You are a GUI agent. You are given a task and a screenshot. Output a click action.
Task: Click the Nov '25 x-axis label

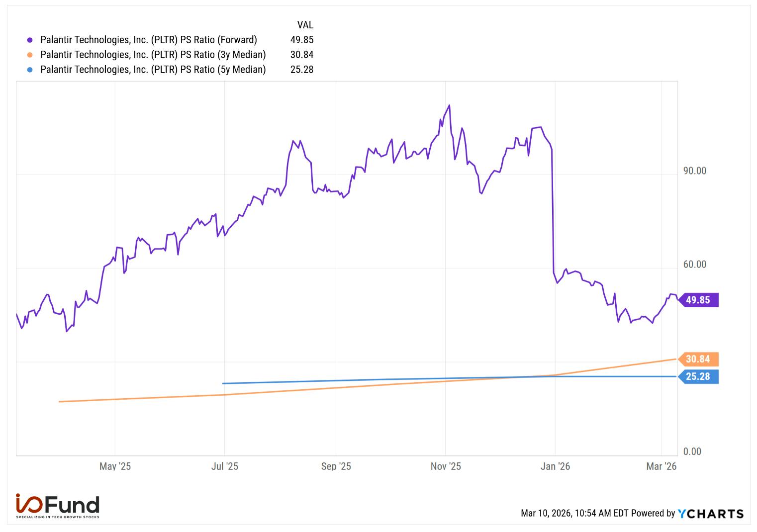446,466
